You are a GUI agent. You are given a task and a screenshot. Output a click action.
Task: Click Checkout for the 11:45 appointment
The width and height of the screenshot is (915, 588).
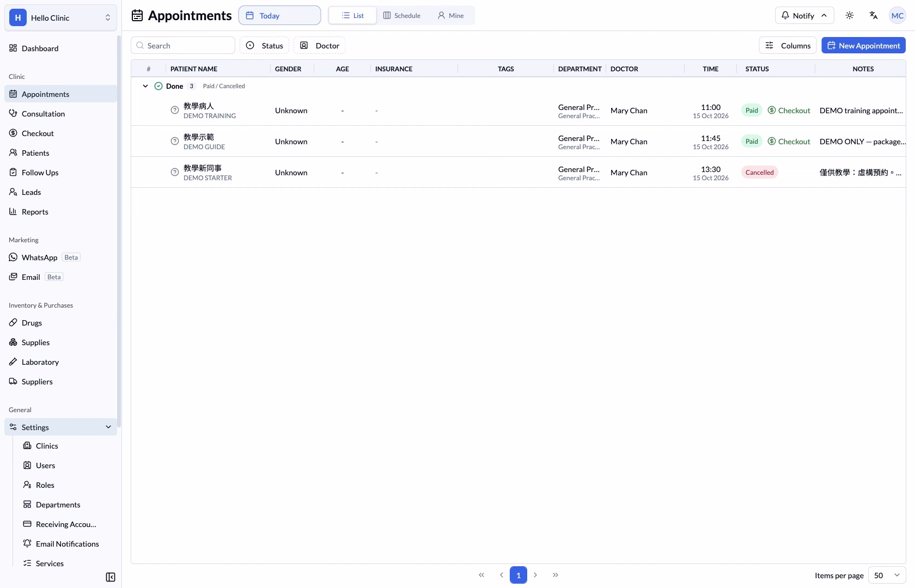tap(789, 142)
